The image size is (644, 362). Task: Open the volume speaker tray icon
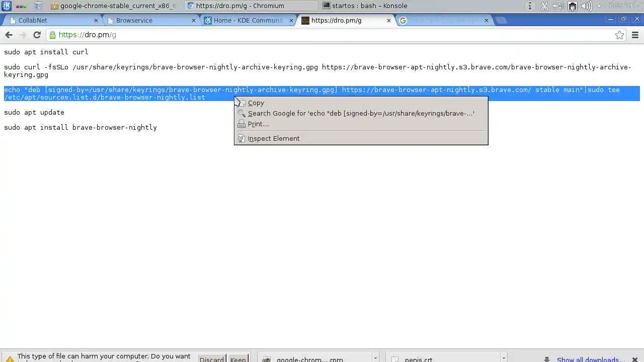[587, 6]
